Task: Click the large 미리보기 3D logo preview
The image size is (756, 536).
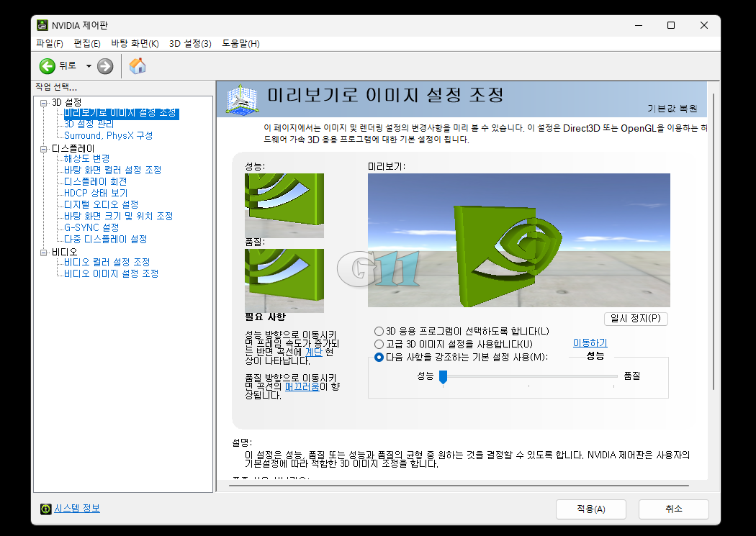Action: point(519,240)
